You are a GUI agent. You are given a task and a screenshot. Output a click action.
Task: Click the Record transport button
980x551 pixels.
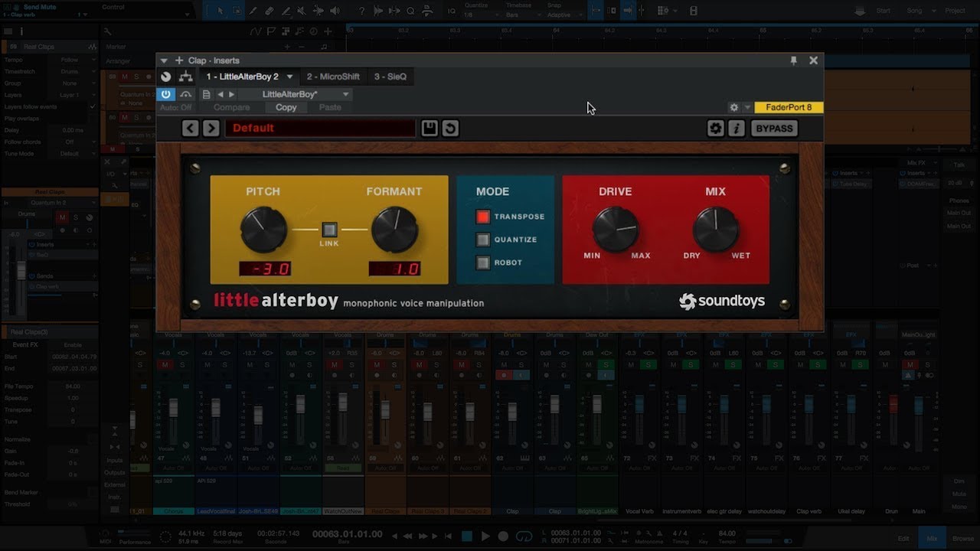pyautogui.click(x=503, y=536)
